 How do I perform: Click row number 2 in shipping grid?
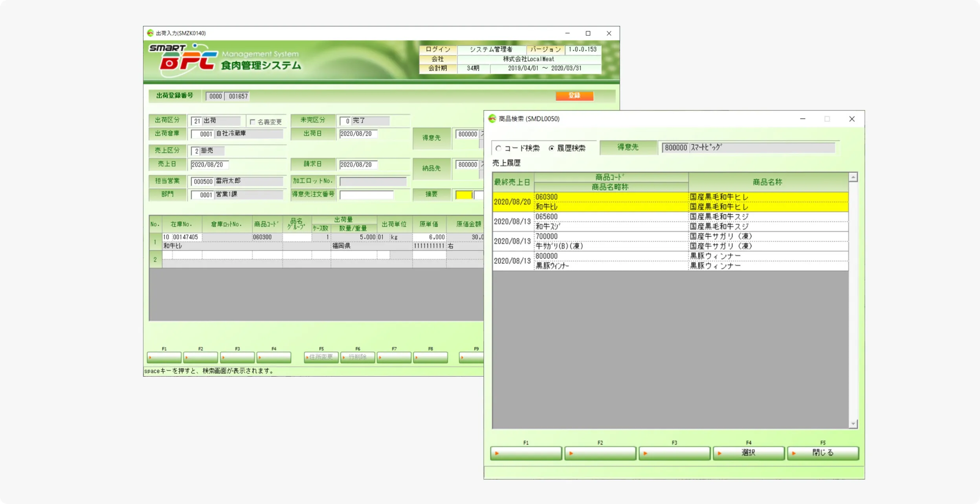[x=155, y=259]
